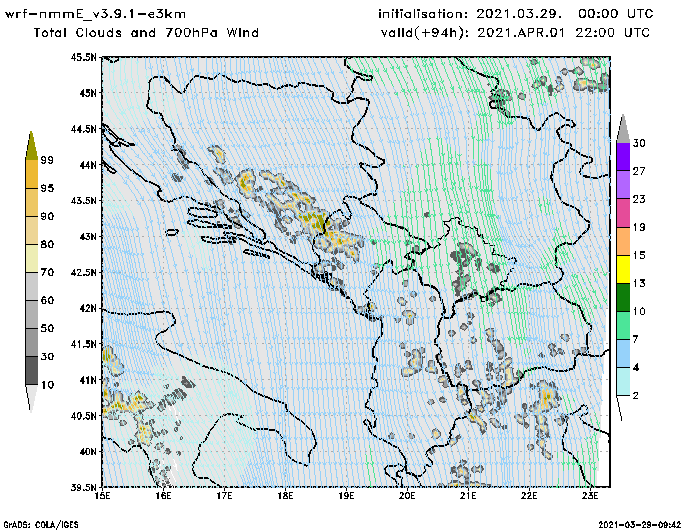The image size is (700, 530).
Task: Select the 4 value on the wind legend
Action: coord(636,367)
